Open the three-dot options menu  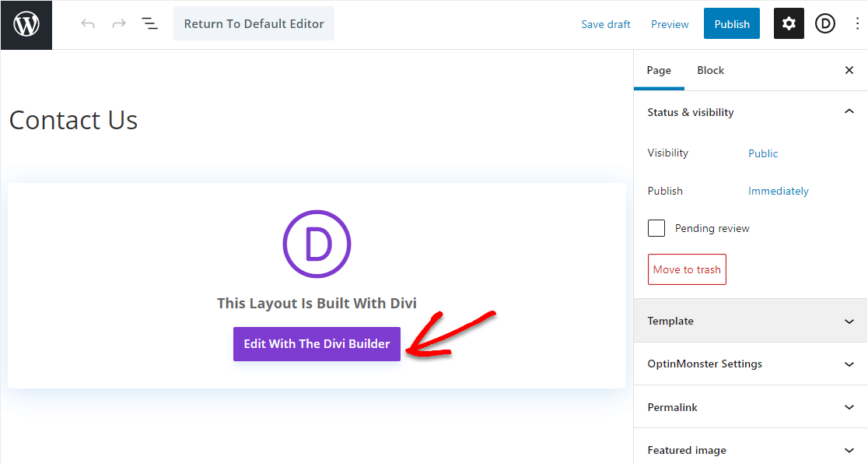[857, 24]
